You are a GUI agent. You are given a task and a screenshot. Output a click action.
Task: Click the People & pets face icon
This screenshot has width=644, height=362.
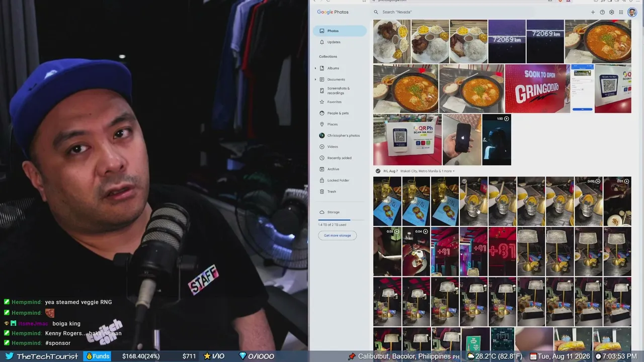coord(322,113)
